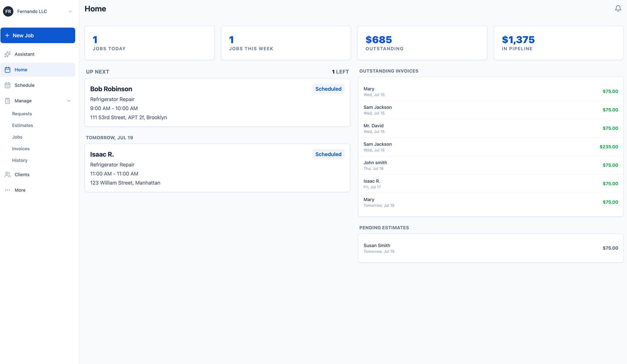
Task: Create a new job with New Job
Action: pyautogui.click(x=38, y=35)
